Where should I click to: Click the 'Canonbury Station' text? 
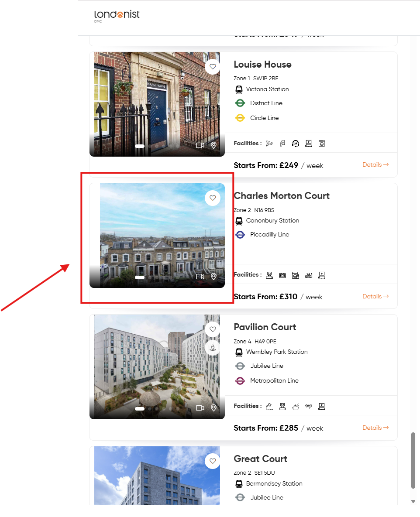[272, 221]
